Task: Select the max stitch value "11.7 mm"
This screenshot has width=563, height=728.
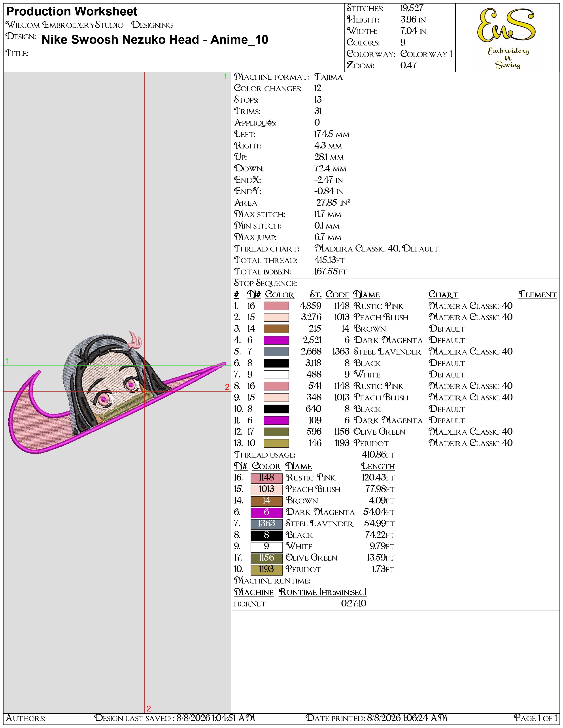Action: (x=327, y=214)
